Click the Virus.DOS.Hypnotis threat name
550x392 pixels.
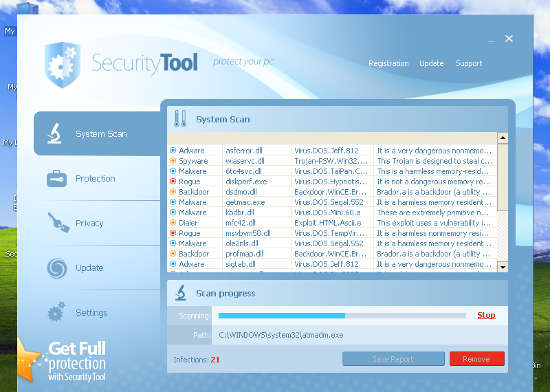click(x=331, y=182)
